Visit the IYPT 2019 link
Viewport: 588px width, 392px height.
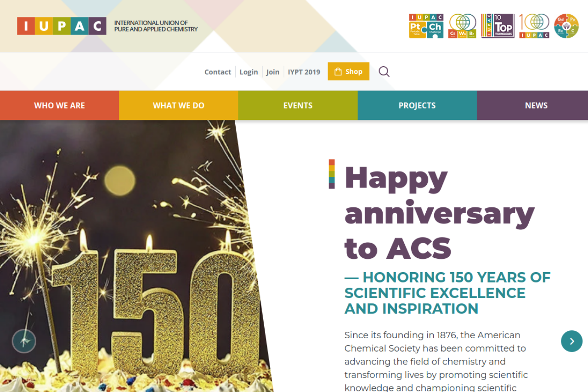pyautogui.click(x=304, y=72)
